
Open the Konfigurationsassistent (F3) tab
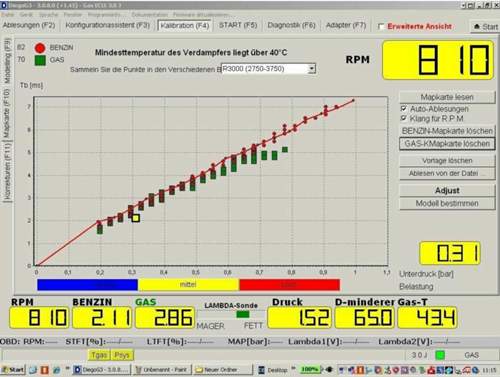pyautogui.click(x=107, y=25)
